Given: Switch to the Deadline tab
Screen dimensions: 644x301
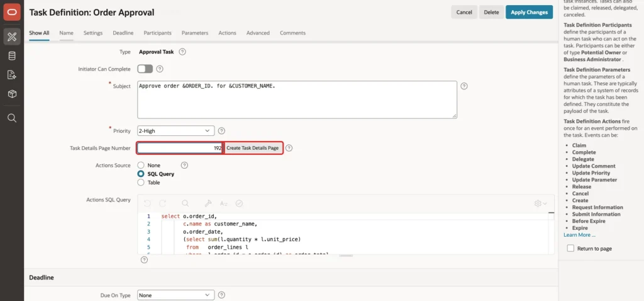Looking at the screenshot, I should tap(123, 33).
